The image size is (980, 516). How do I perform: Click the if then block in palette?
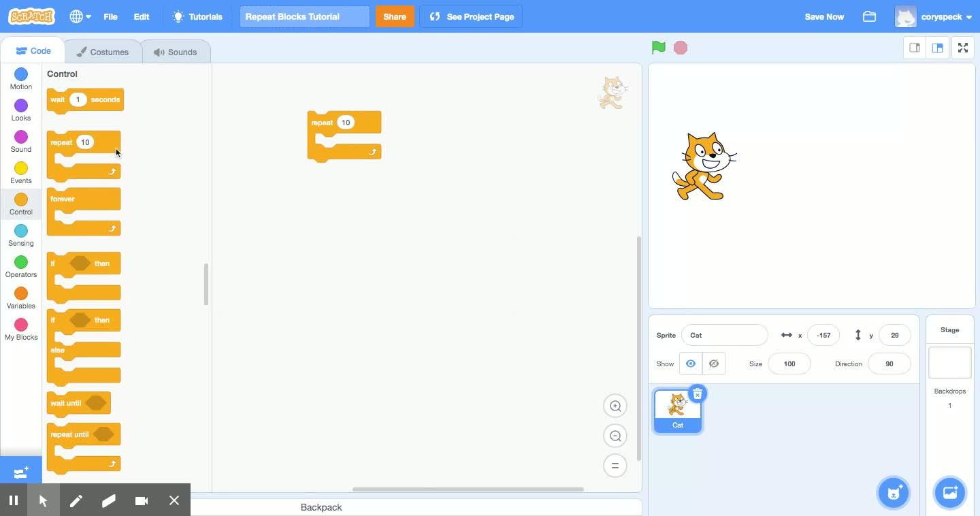click(x=84, y=276)
